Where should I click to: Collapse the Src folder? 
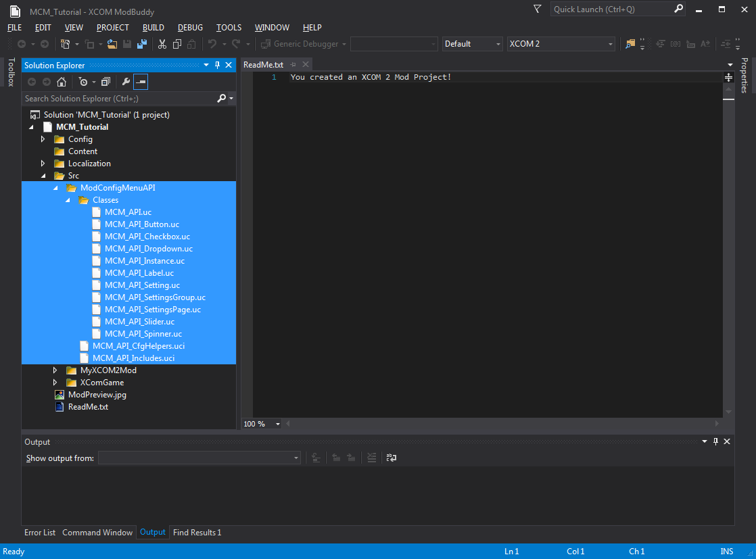tap(43, 176)
